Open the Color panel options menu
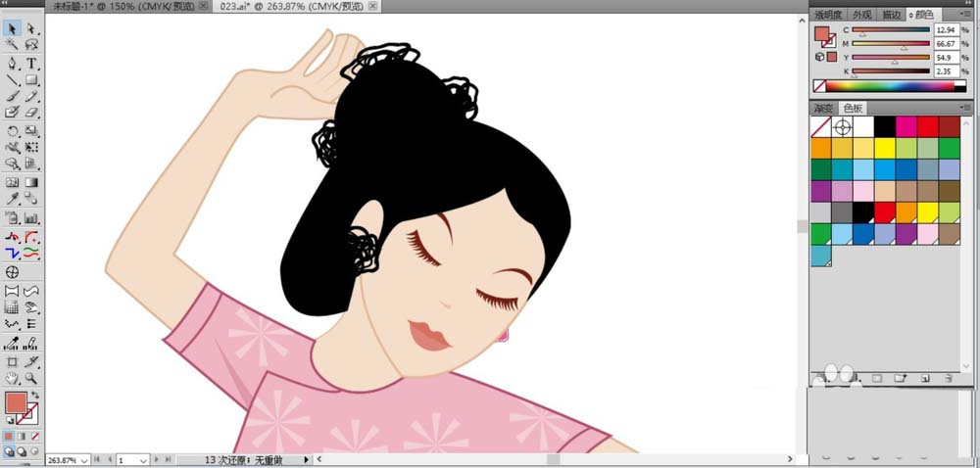The height and width of the screenshot is (468, 980). (966, 15)
